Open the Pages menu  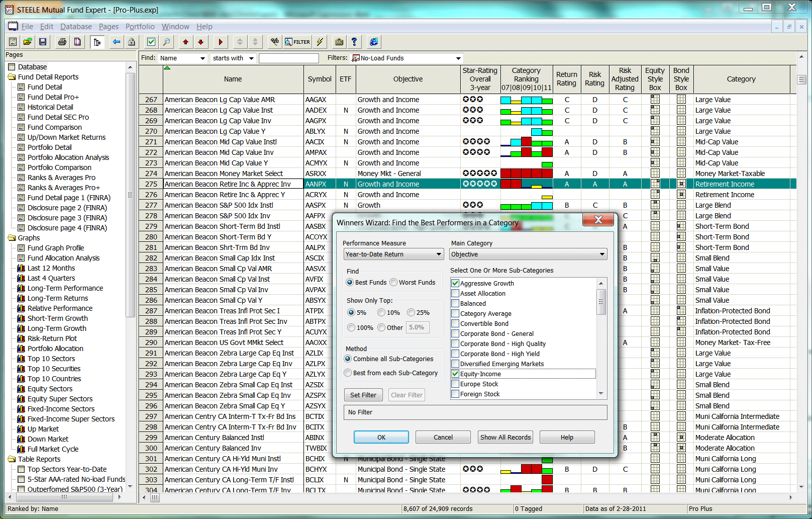pos(109,27)
